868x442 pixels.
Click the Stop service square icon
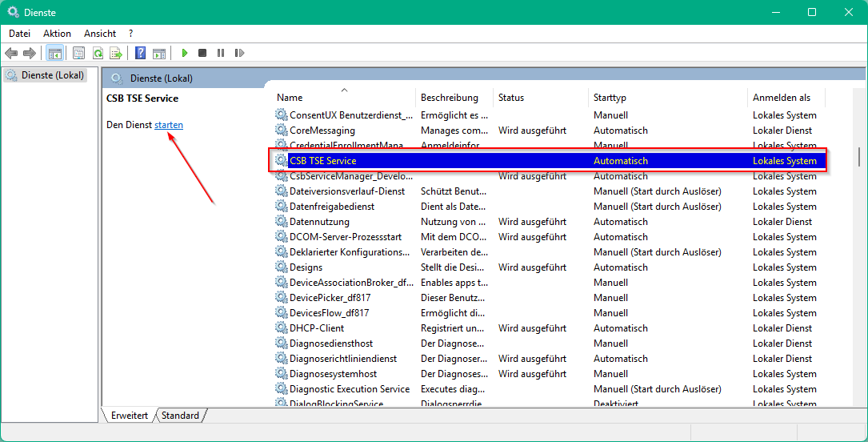point(202,53)
